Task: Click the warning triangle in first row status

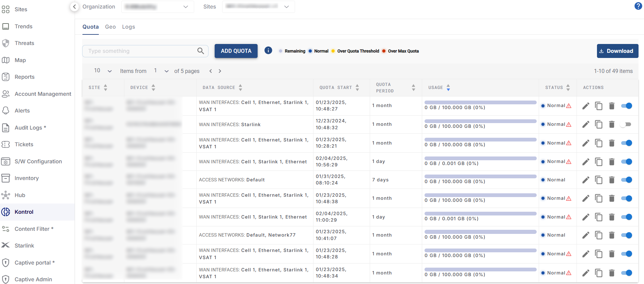Action: pyautogui.click(x=569, y=106)
